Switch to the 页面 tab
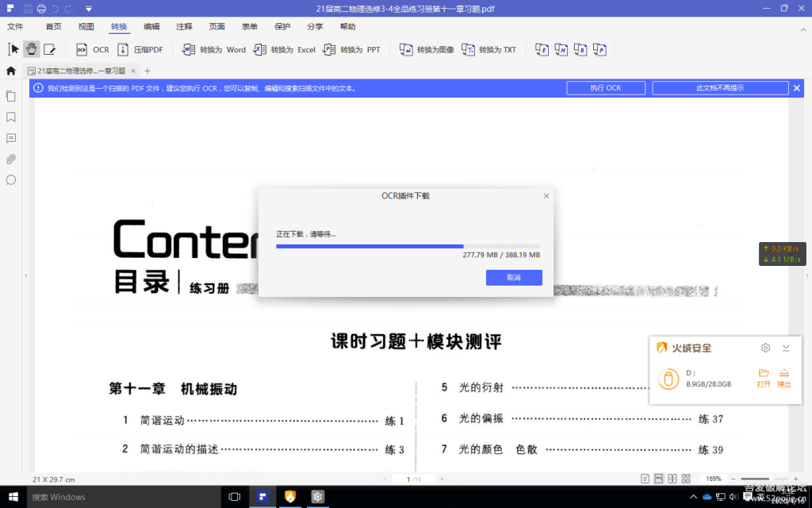812x508 pixels. tap(217, 26)
